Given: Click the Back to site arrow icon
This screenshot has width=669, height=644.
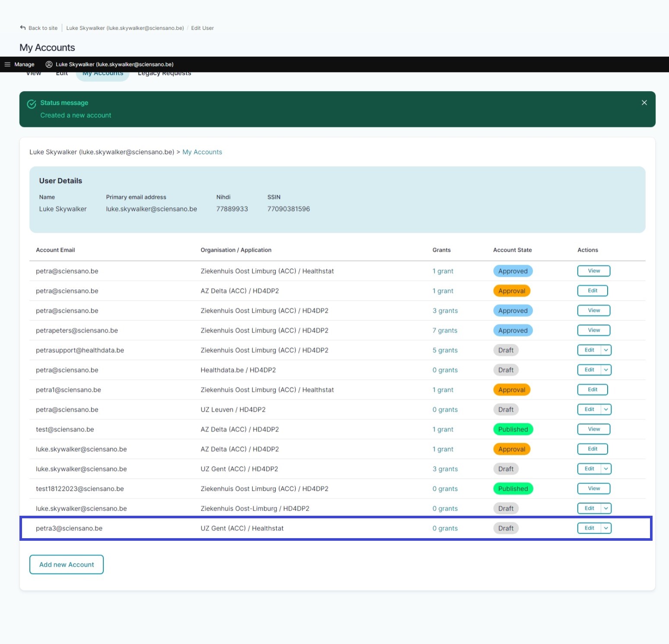Looking at the screenshot, I should (x=23, y=28).
